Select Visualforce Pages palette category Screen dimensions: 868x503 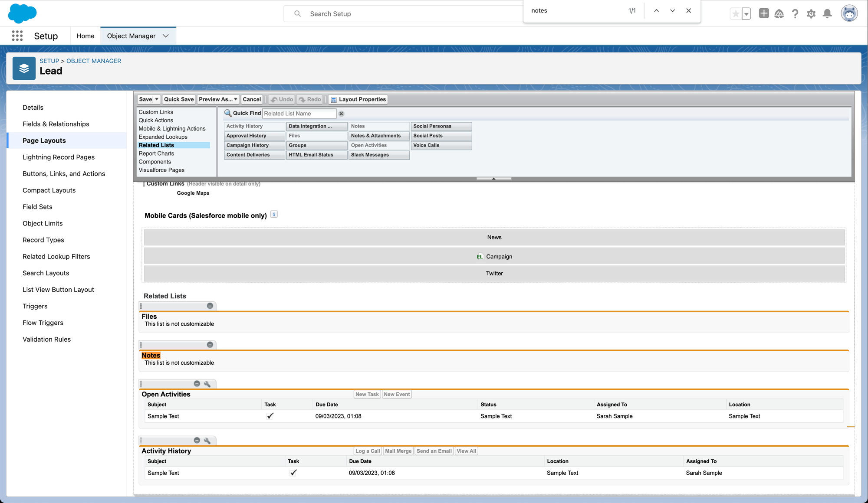click(x=161, y=170)
